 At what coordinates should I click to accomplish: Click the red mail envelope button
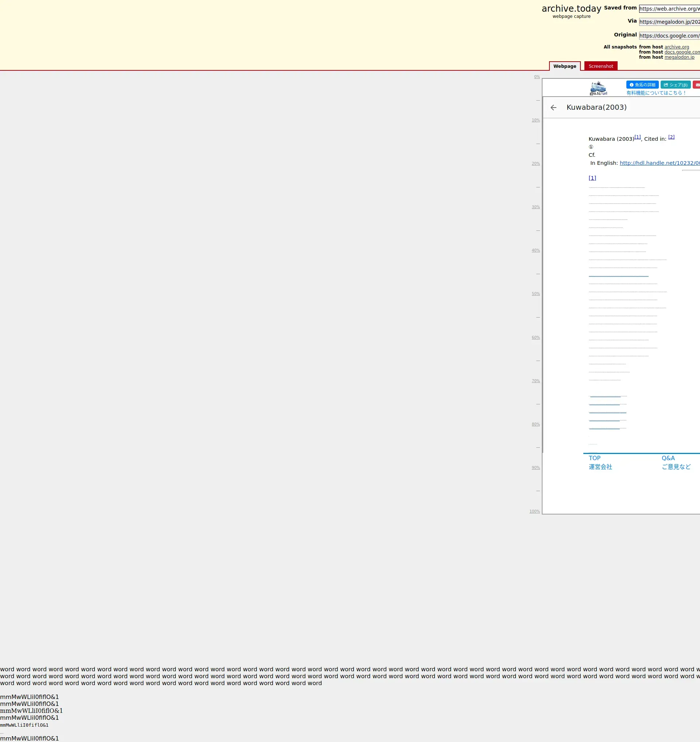(x=697, y=85)
